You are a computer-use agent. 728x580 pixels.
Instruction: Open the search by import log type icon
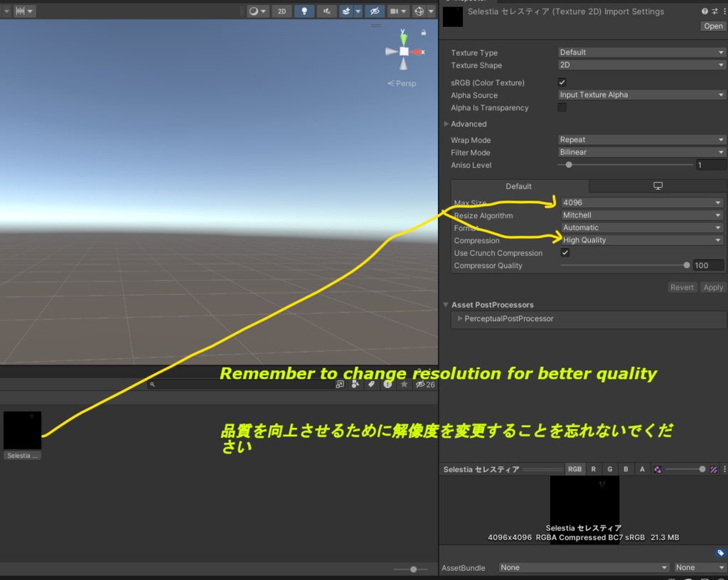click(387, 385)
